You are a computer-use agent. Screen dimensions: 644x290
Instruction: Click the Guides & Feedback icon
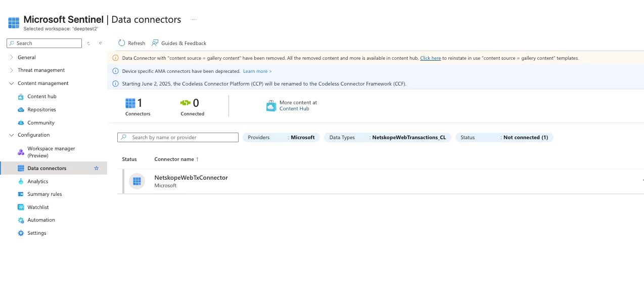click(155, 43)
